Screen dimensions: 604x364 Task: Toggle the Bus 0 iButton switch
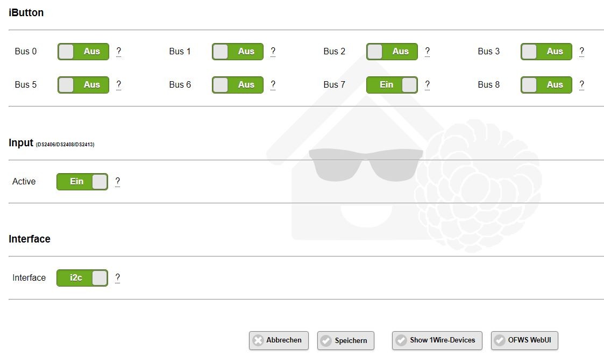83,52
